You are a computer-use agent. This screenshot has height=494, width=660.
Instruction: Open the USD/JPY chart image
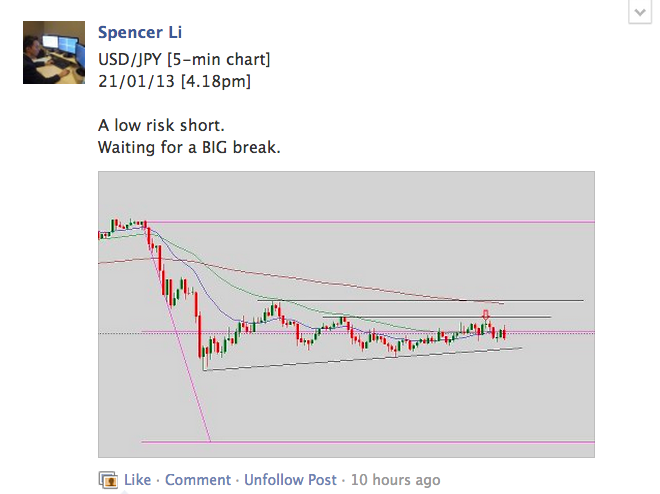(346, 314)
